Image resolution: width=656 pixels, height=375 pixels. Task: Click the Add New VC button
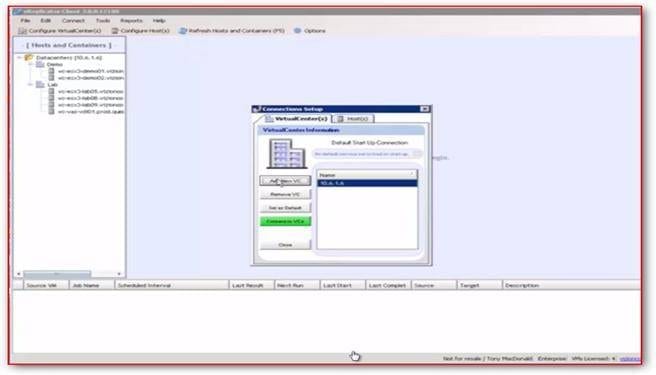click(x=285, y=181)
